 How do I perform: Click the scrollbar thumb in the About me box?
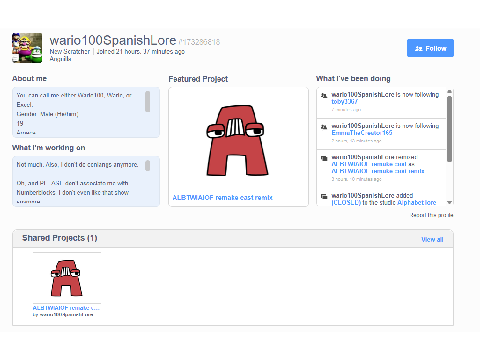[x=147, y=101]
